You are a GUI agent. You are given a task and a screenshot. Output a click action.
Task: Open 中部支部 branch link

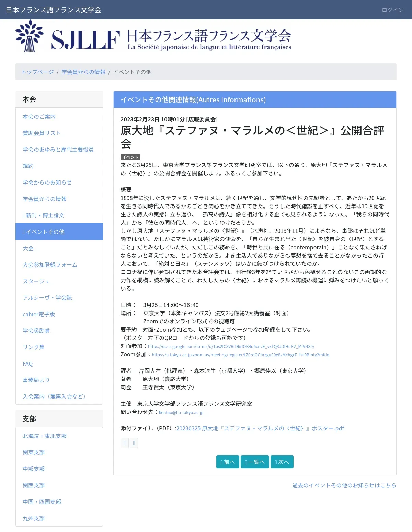(x=59, y=469)
